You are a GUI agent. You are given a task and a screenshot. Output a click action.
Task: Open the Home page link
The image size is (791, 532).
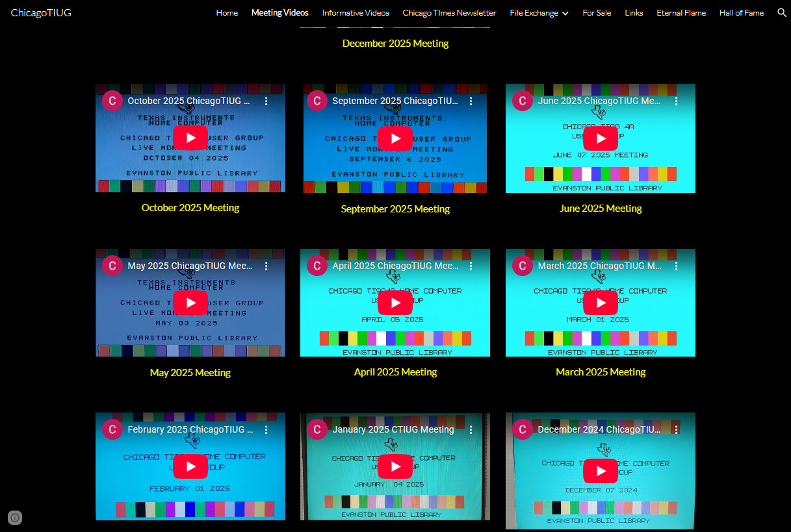point(227,13)
